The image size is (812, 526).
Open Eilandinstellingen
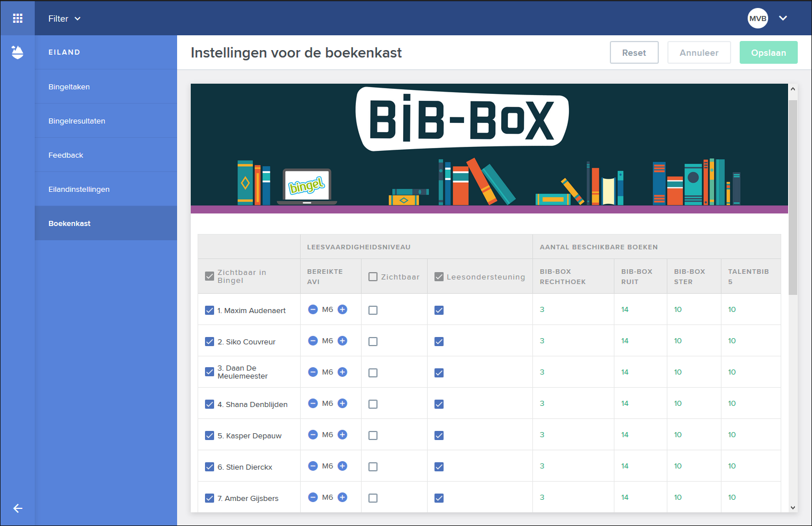coord(106,189)
